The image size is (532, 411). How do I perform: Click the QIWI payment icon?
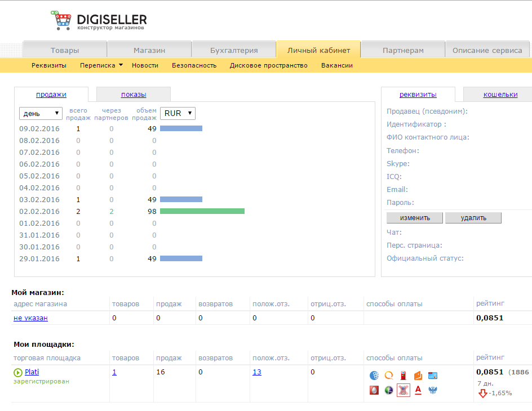point(388,376)
